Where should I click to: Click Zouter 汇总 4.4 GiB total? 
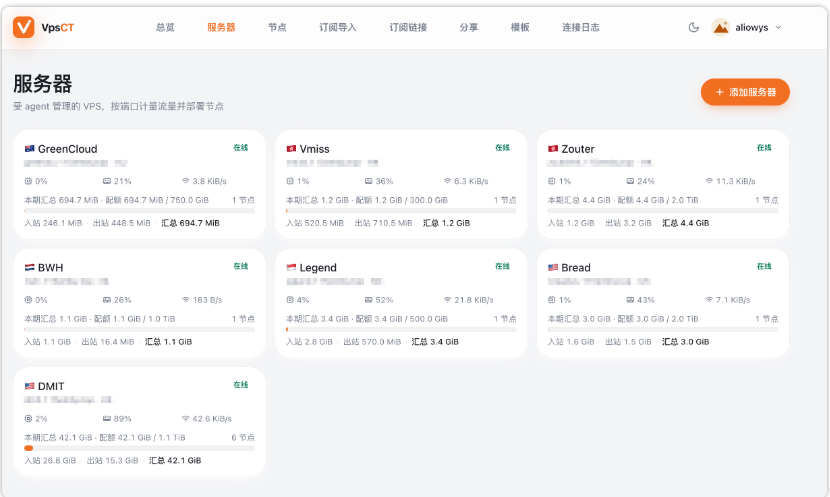[x=685, y=223]
